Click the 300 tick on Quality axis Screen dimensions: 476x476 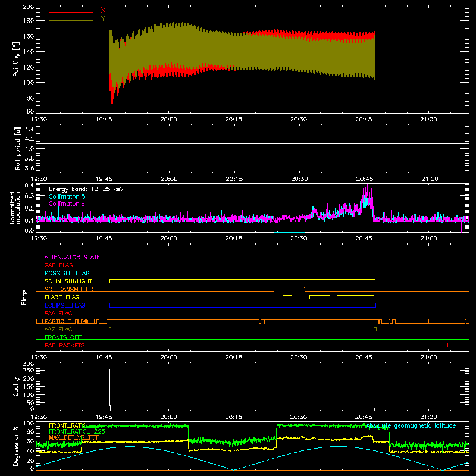tap(29, 364)
